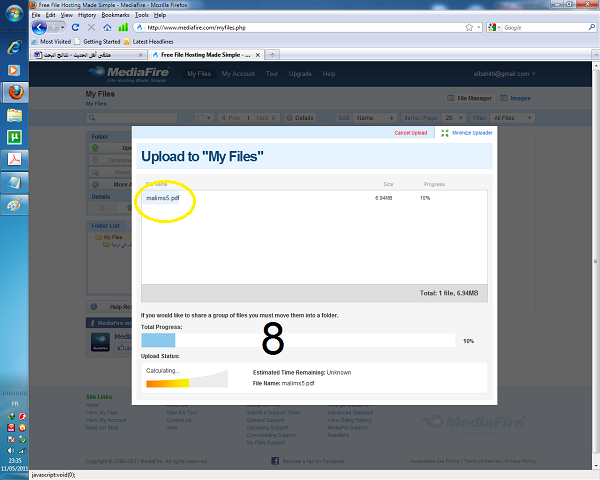The image size is (600, 480).
Task: Click the upload speed gauge indicator
Action: [x=187, y=378]
